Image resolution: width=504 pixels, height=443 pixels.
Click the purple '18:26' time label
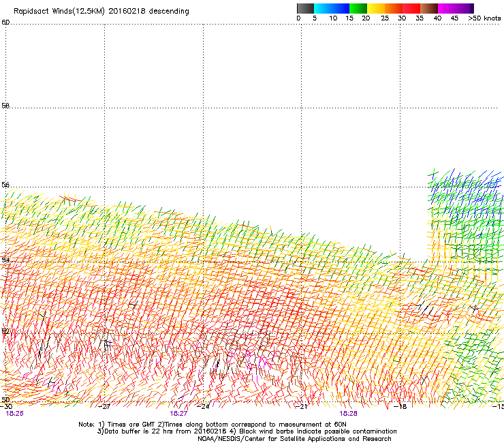tap(14, 414)
